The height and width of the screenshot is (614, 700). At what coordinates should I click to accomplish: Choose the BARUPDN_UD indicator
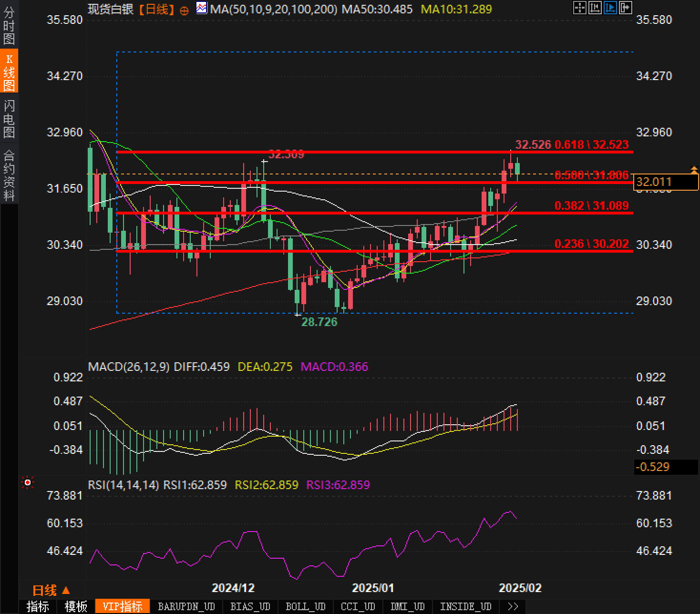186,606
